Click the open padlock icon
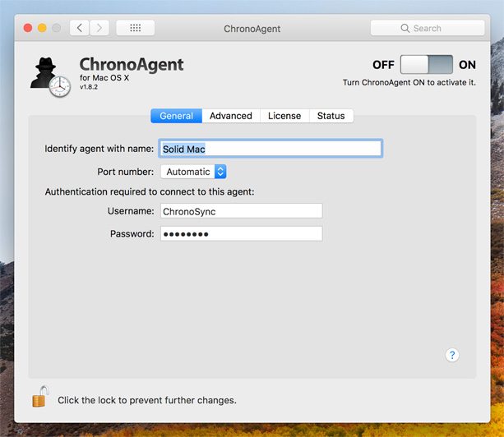The height and width of the screenshot is (437, 504). [40, 396]
